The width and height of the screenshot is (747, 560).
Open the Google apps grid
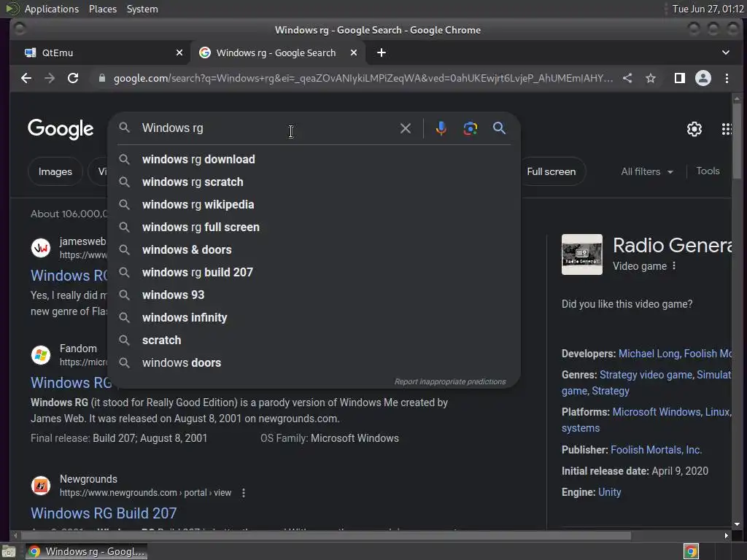[727, 129]
